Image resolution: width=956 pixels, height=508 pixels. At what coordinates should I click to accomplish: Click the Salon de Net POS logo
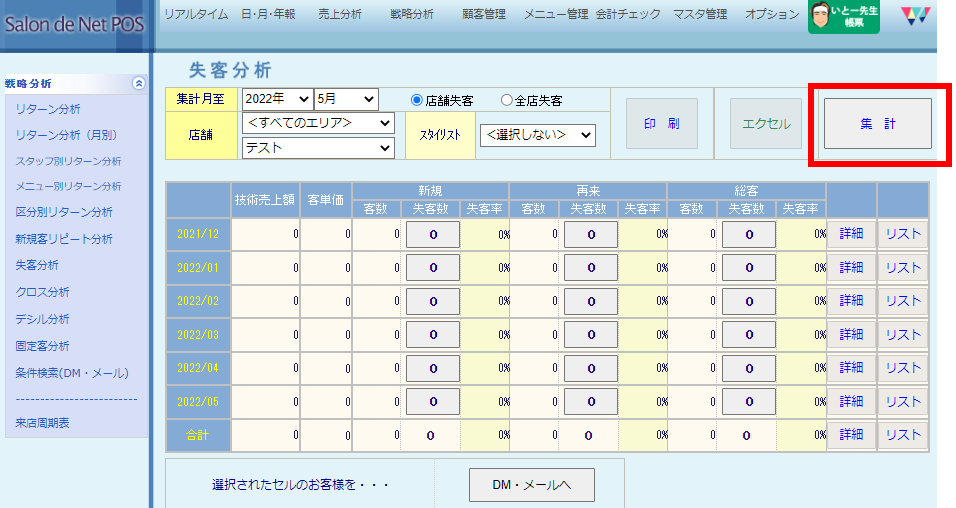(x=72, y=24)
